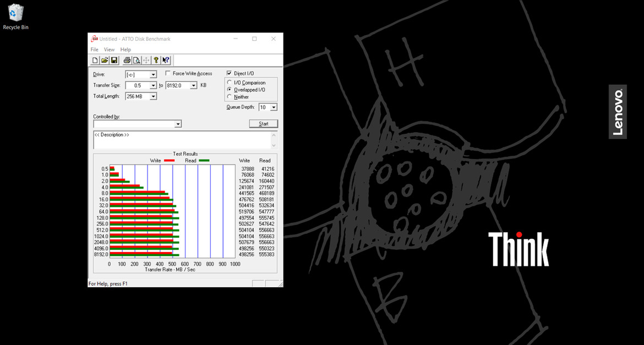Open the minimum Transfer Size dropdown
644x345 pixels.
(153, 85)
